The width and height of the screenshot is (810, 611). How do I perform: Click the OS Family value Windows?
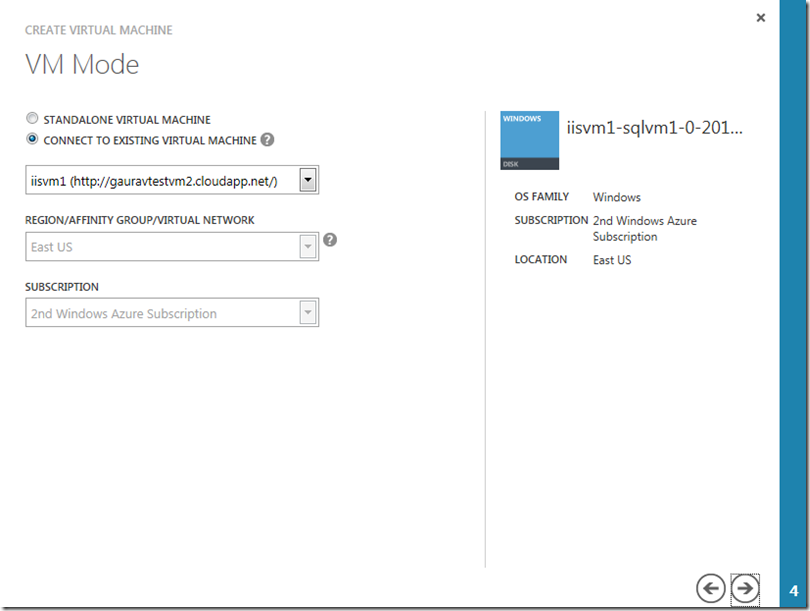click(616, 197)
